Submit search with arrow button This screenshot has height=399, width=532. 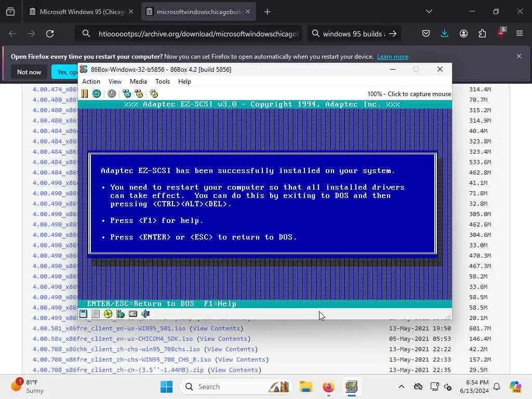(x=393, y=34)
